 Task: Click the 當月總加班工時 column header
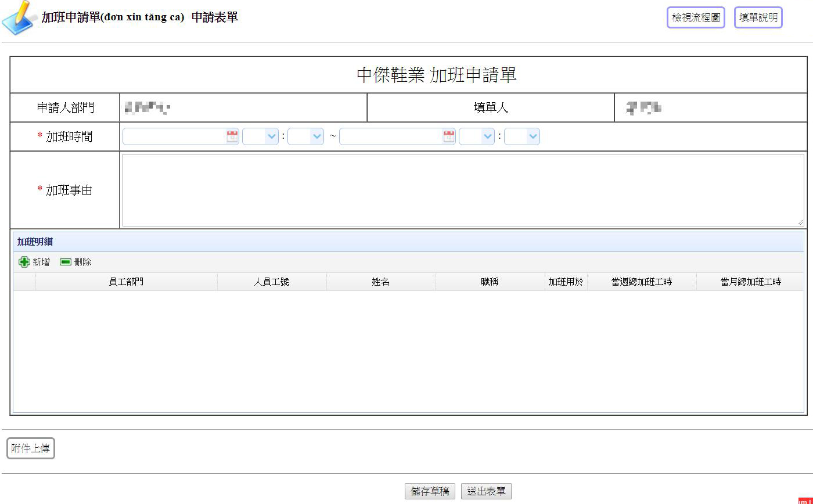(x=750, y=282)
